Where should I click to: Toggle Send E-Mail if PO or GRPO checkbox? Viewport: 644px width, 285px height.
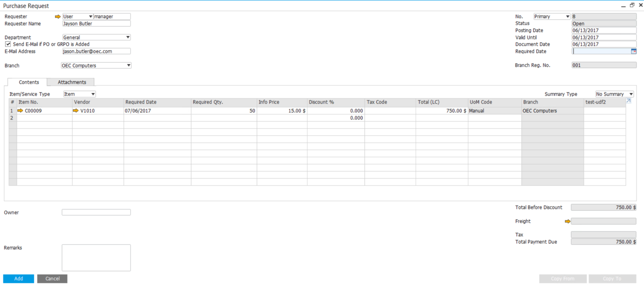pos(8,44)
